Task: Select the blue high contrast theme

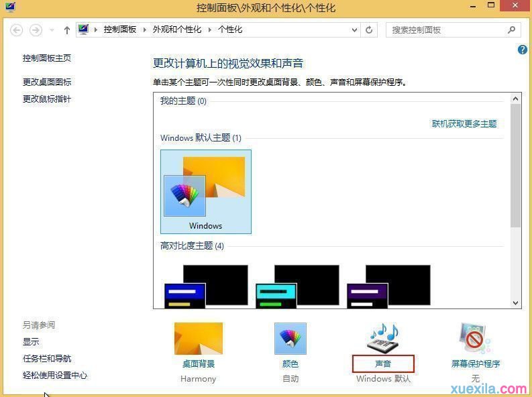Action: pos(206,286)
